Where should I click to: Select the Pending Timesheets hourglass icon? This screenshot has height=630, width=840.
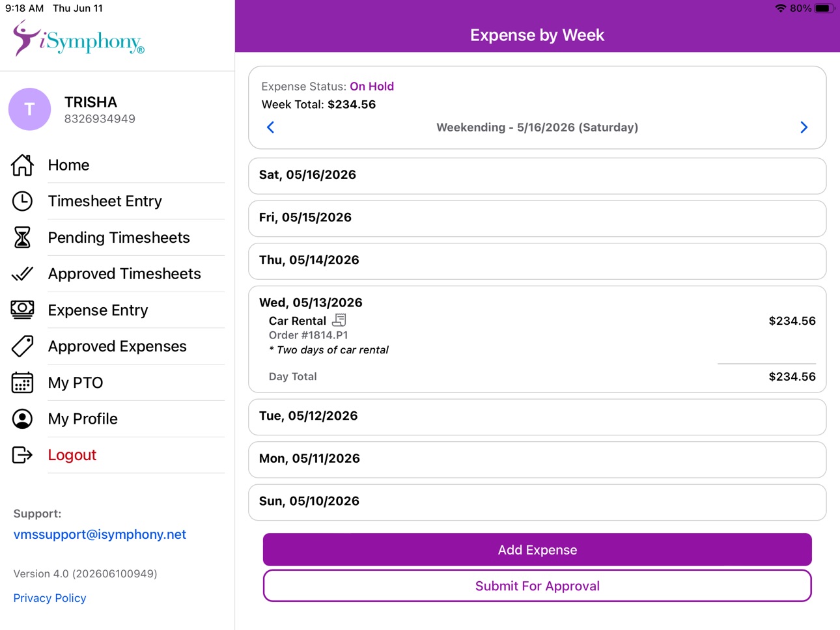pos(22,238)
